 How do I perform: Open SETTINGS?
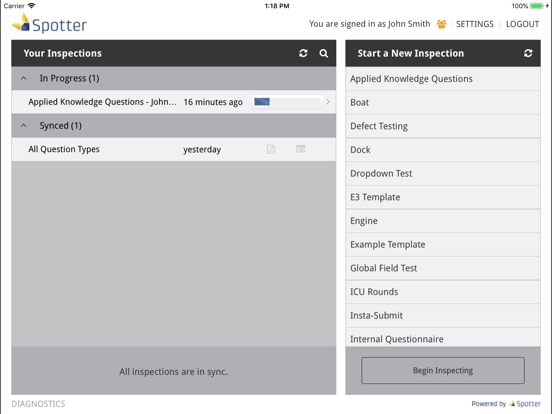(x=475, y=24)
